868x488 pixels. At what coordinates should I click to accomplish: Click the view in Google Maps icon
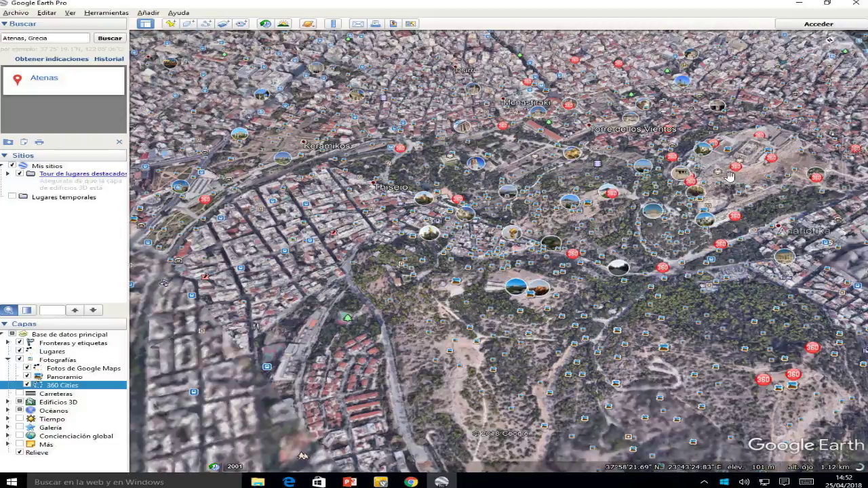pyautogui.click(x=410, y=24)
